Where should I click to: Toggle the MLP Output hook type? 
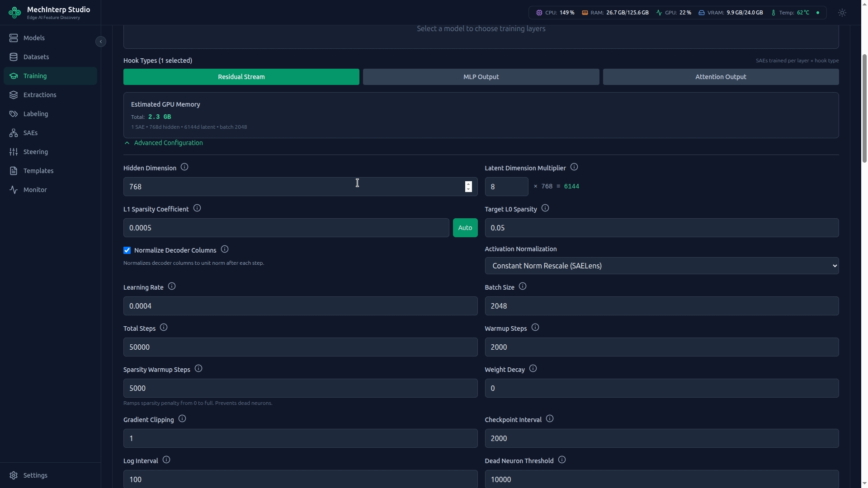tap(481, 77)
